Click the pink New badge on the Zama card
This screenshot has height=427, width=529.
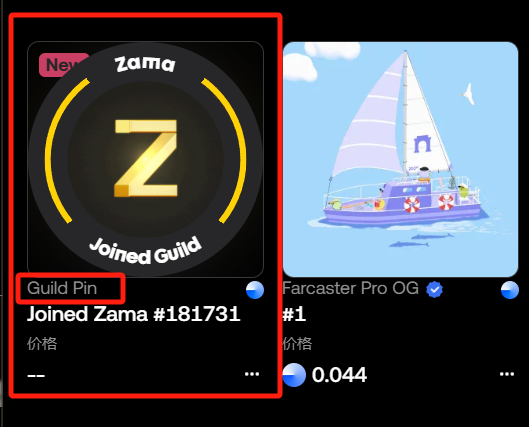64,65
